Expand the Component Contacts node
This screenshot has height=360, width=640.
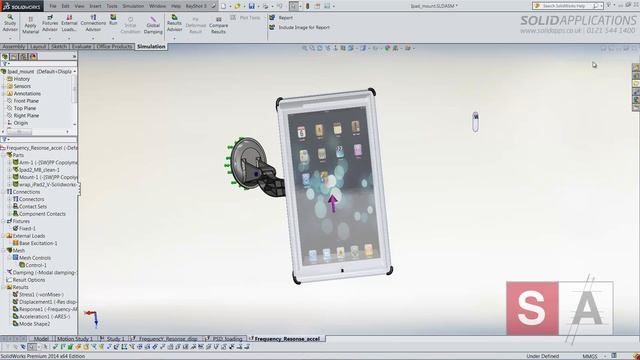pyautogui.click(x=10, y=214)
